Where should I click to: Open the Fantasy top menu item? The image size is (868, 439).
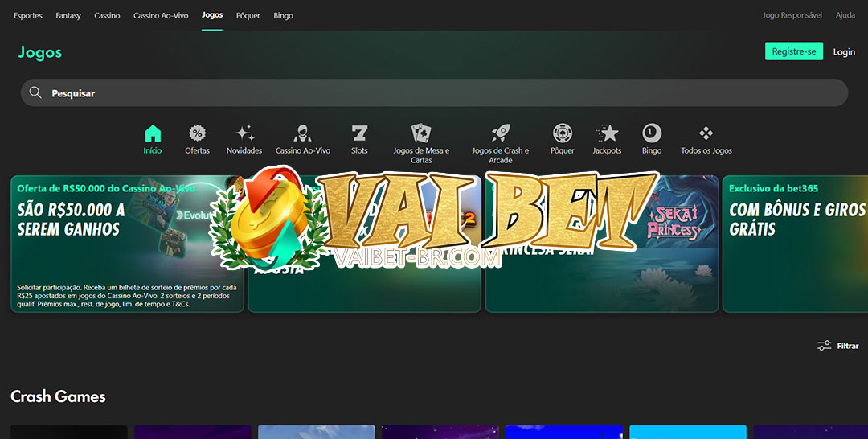68,15
